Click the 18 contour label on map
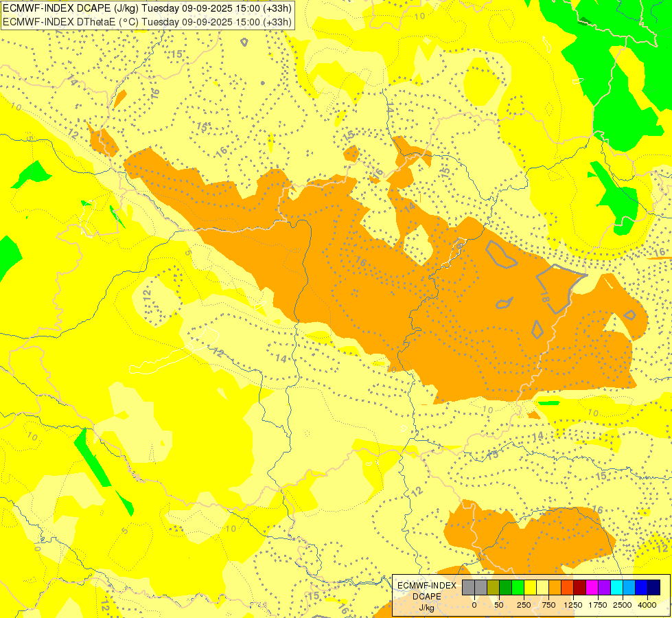This screenshot has height=618, width=672. point(545,297)
